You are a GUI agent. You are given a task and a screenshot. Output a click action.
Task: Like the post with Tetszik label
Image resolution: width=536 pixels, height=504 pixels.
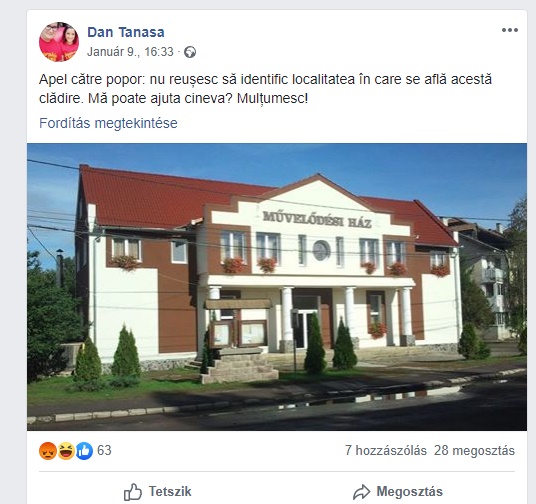170,491
